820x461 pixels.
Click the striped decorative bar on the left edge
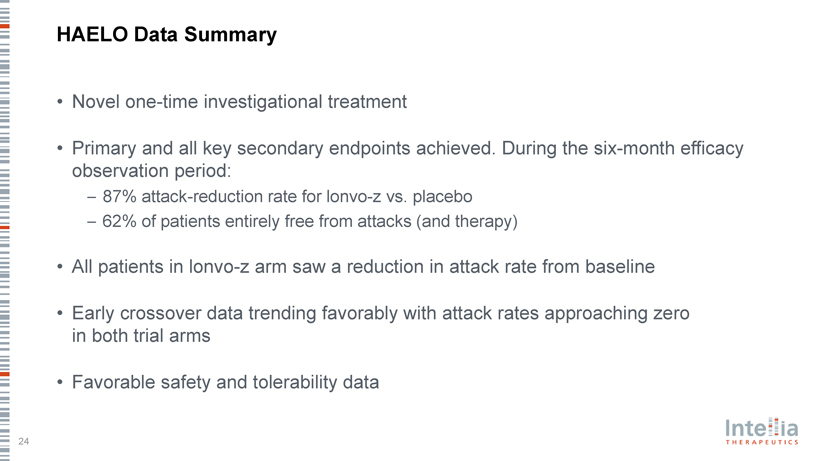coord(5,230)
